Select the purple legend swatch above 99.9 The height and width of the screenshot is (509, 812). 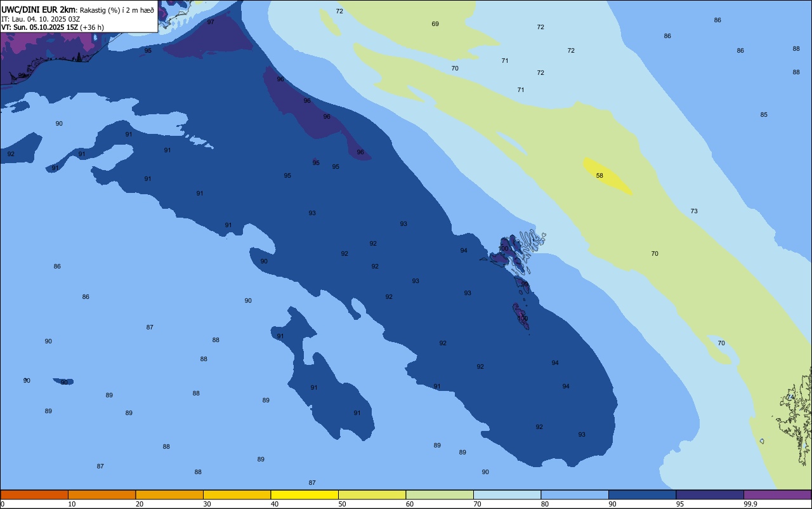(777, 494)
